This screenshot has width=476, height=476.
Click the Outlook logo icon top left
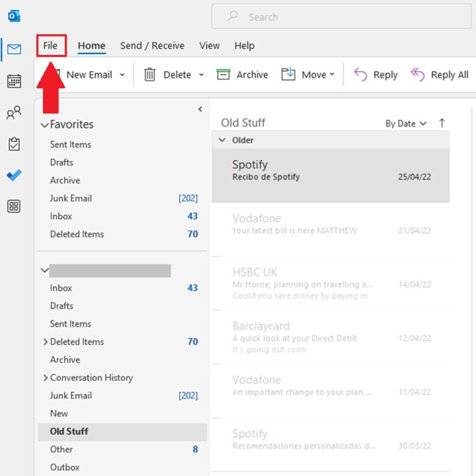(x=13, y=15)
